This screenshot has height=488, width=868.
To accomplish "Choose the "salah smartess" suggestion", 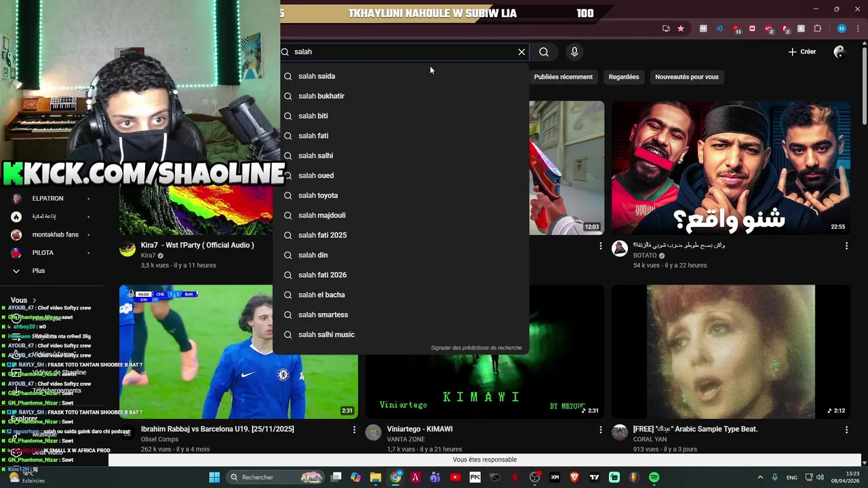I will [401, 314].
